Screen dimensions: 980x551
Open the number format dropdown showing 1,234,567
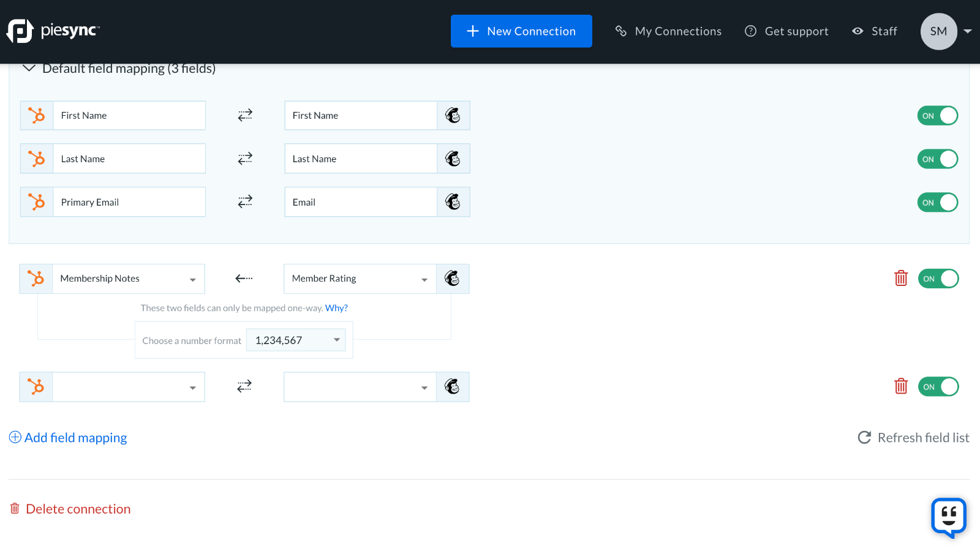(x=296, y=340)
